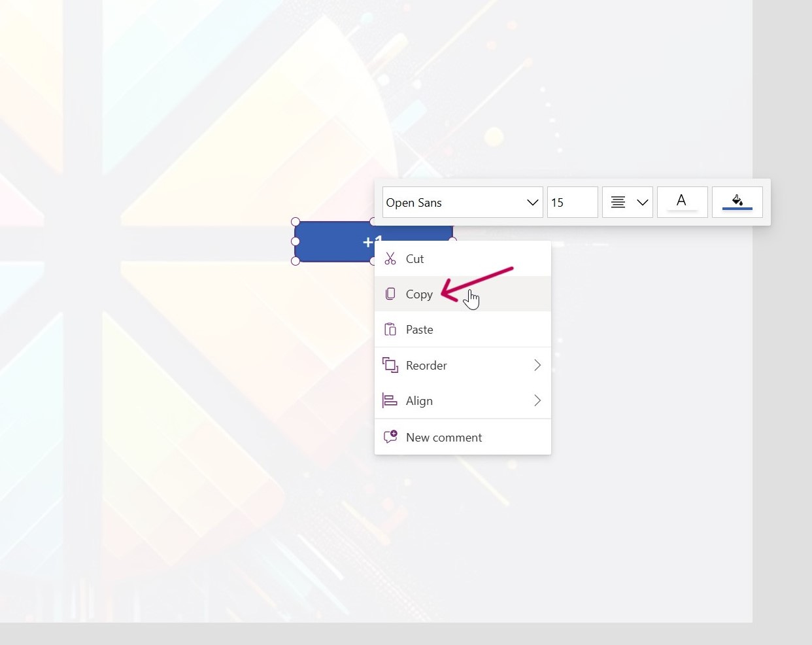Click the font size field showing 15

(572, 202)
